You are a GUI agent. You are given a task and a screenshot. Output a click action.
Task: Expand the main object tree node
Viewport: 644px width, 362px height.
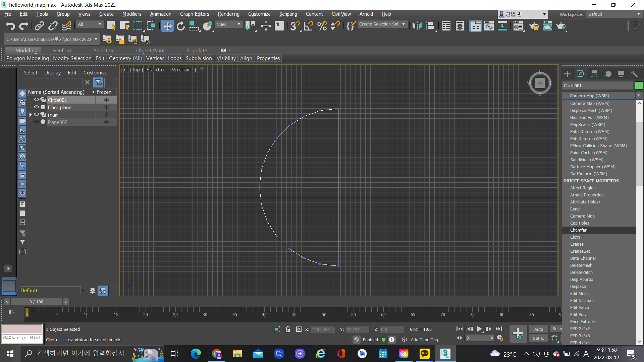tap(31, 115)
